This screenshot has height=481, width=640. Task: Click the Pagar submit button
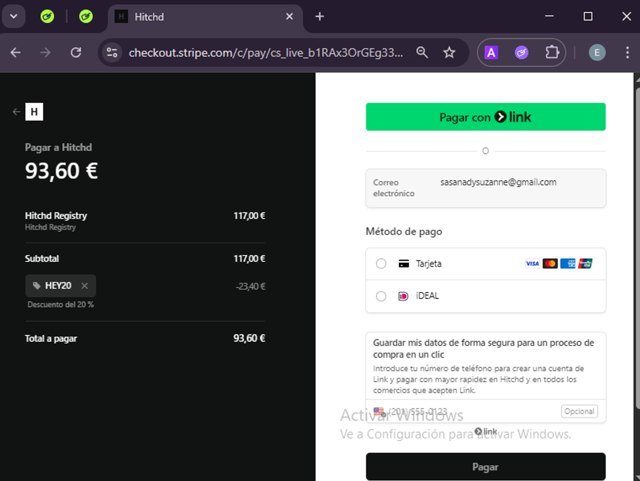coord(485,467)
